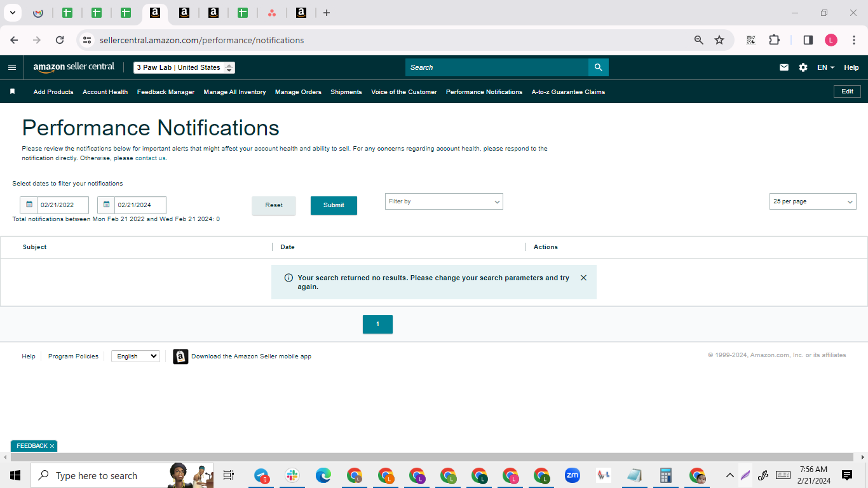Click the Reset button
This screenshot has height=488, width=868.
click(x=274, y=205)
